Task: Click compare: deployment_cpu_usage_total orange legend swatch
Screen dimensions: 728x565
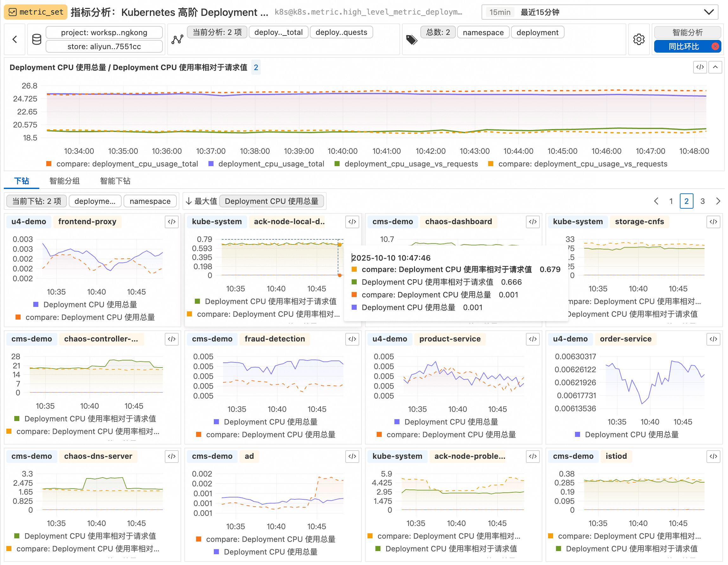Action: click(x=49, y=164)
